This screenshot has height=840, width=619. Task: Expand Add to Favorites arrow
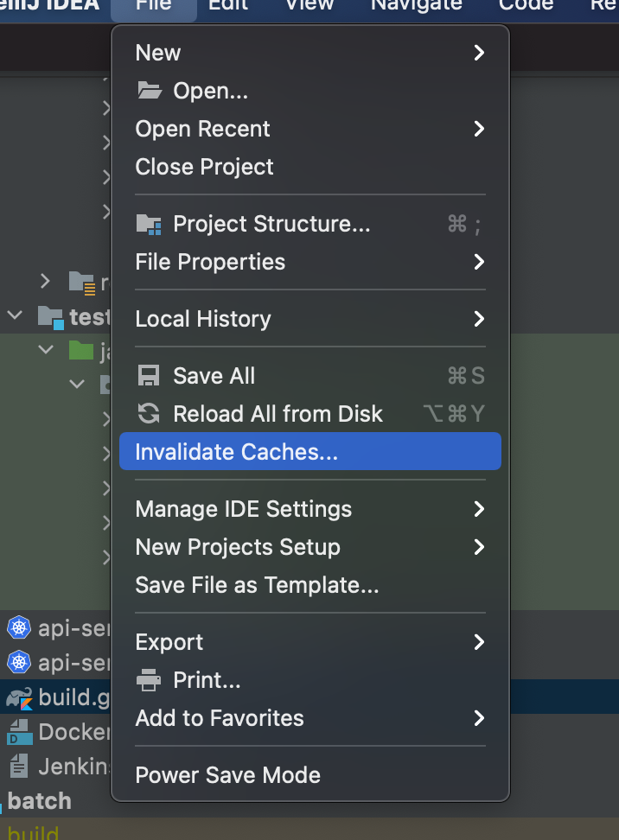[479, 718]
